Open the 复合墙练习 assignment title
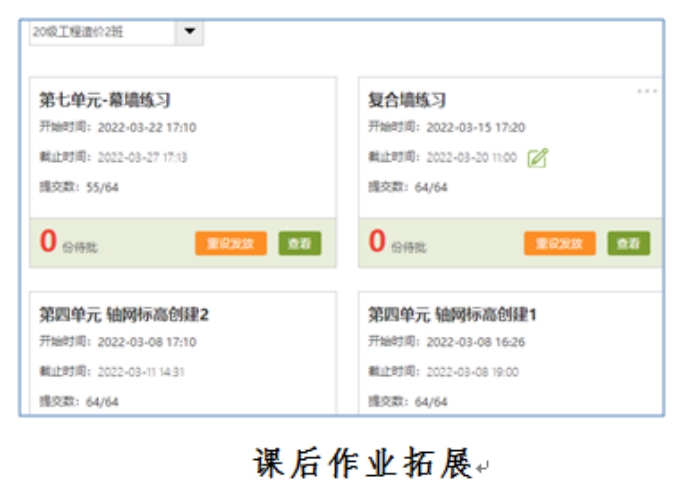Viewport: 687px width, 490px height. click(407, 100)
